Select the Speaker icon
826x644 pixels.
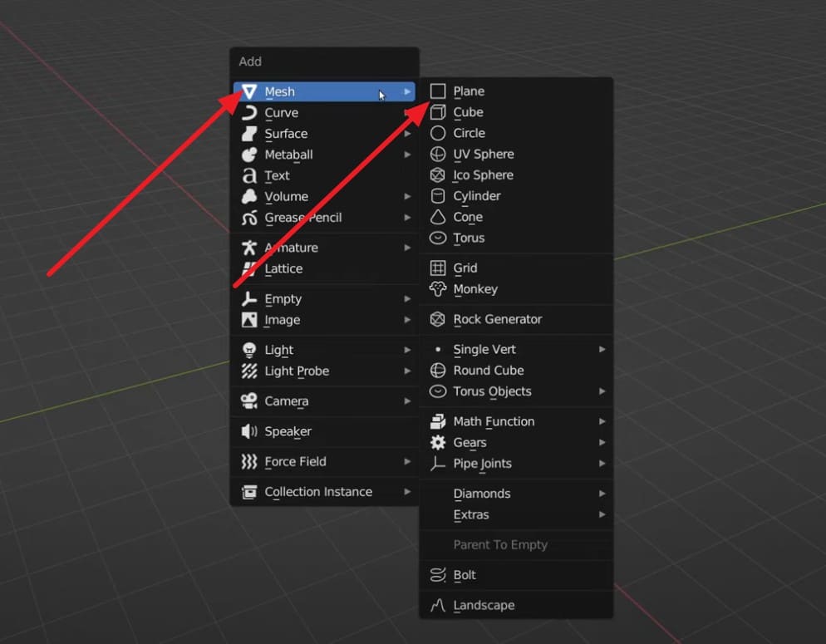[248, 431]
